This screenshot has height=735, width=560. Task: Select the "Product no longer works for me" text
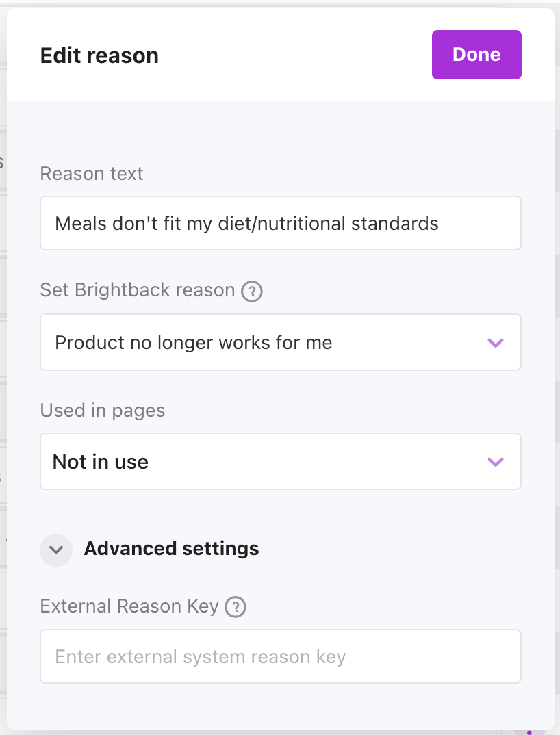194,342
